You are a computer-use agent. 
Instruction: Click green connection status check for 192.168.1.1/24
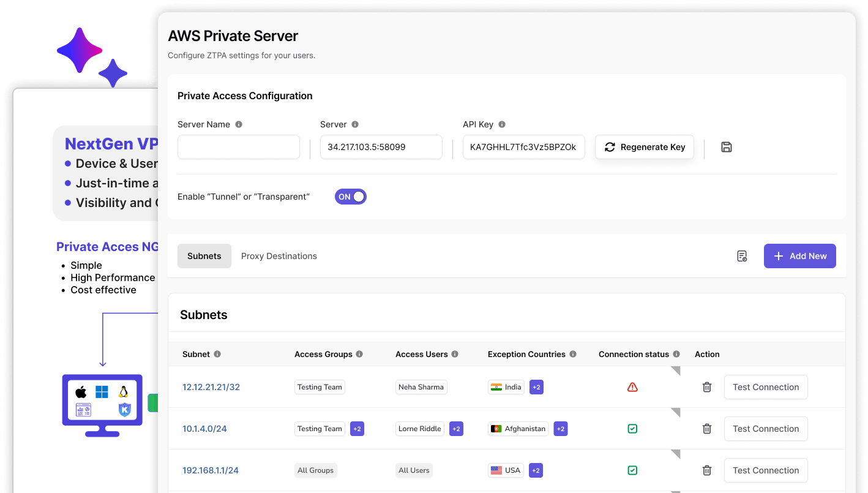(x=633, y=470)
